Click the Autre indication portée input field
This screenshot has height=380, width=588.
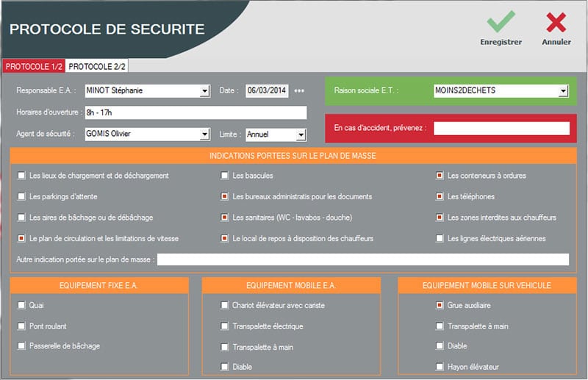[362, 259]
